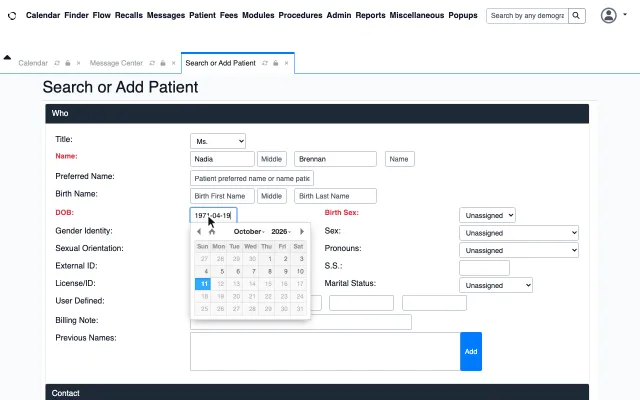
Task: Close the Message Center tab
Action: pyautogui.click(x=173, y=63)
